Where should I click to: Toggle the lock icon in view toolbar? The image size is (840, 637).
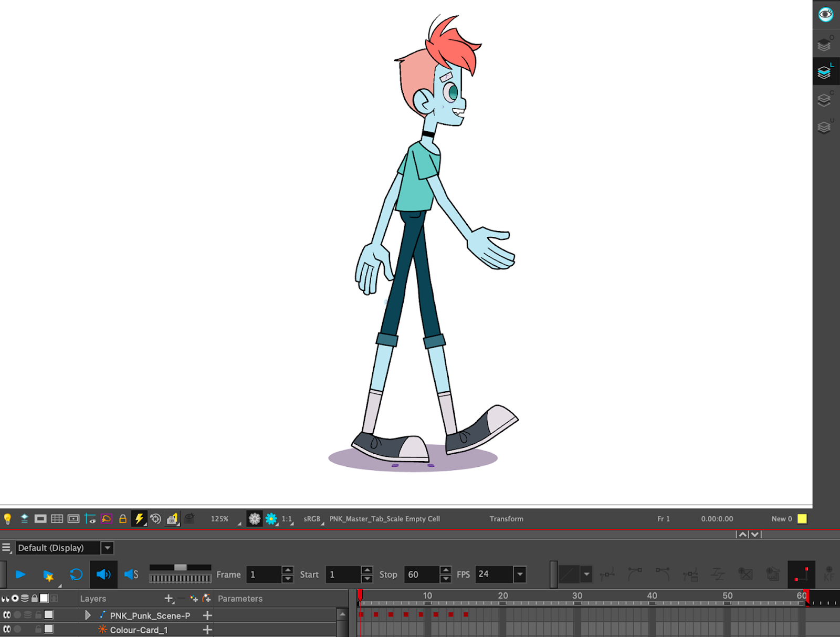click(x=123, y=519)
